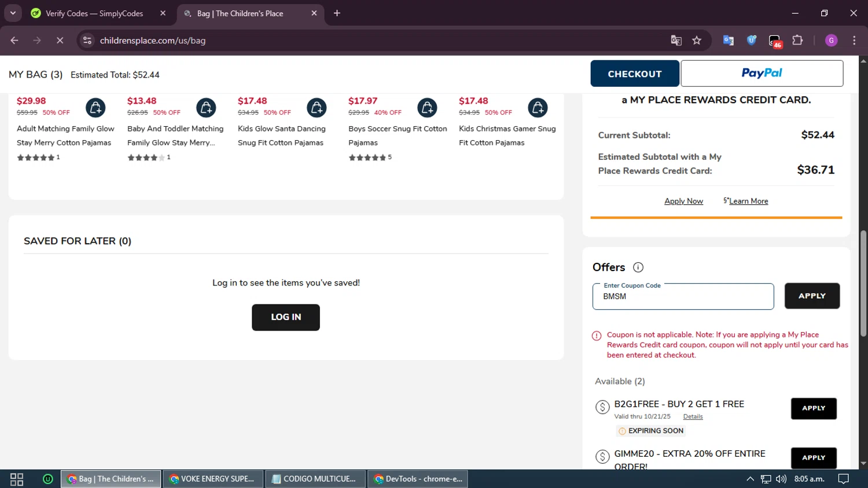This screenshot has width=868, height=488.
Task: Open Baby And Toddler Matching pajamas product
Action: coord(175,135)
